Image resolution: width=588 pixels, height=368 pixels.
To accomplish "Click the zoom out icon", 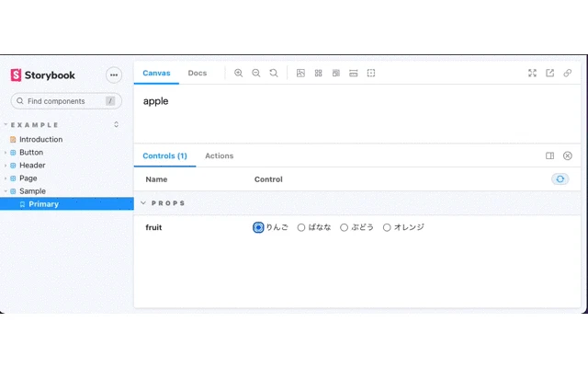I will 255,74.
